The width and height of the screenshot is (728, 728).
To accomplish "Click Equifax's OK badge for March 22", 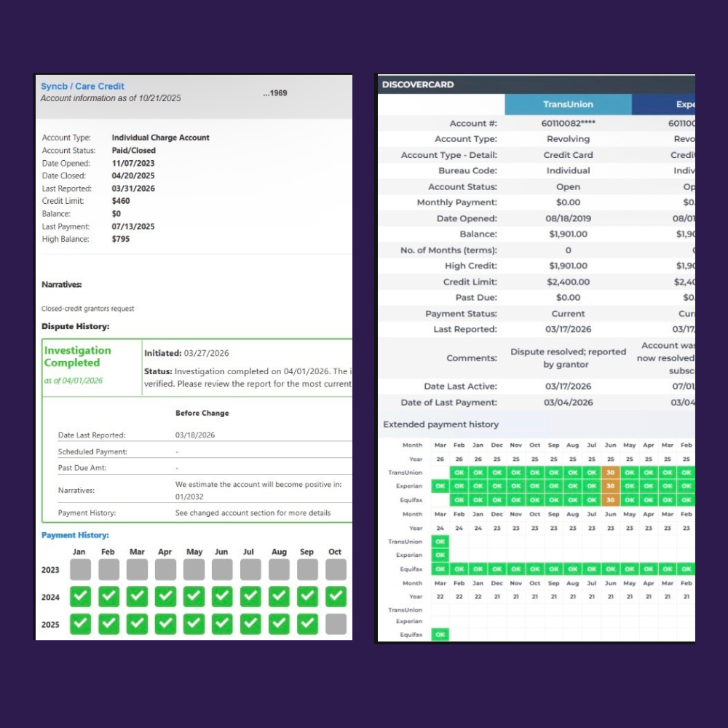I will (440, 634).
